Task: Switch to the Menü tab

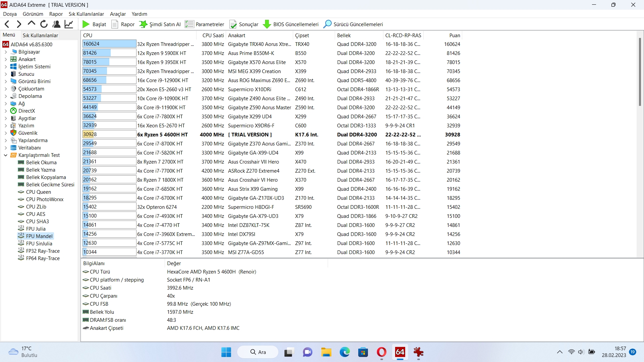Action: click(x=9, y=35)
